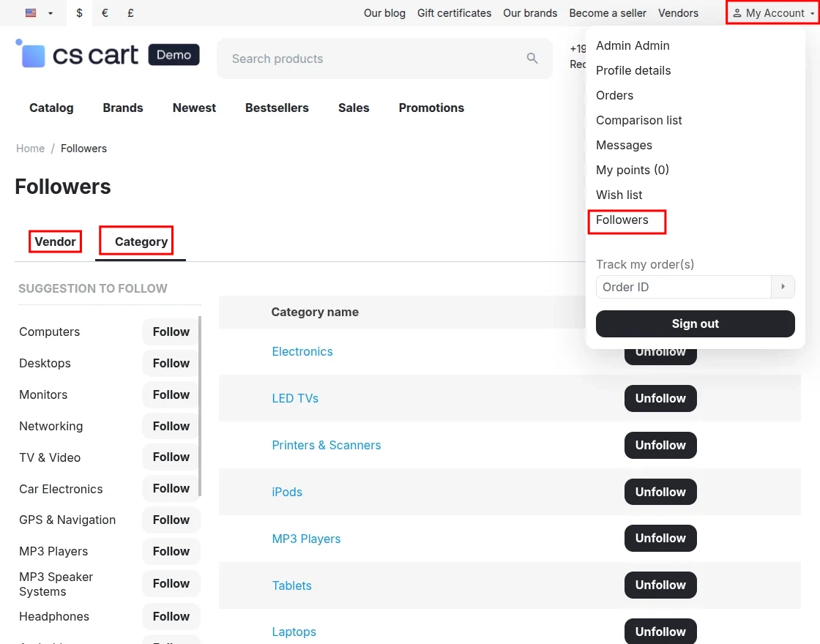Viewport: 820px width, 644px height.
Task: Follow the TV & Video category
Action: 171,457
